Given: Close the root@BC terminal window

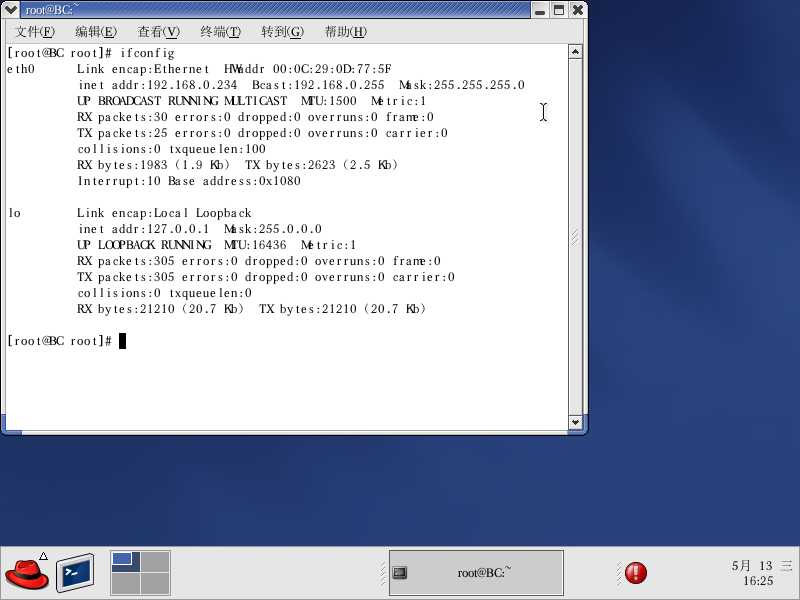Looking at the screenshot, I should pos(578,10).
